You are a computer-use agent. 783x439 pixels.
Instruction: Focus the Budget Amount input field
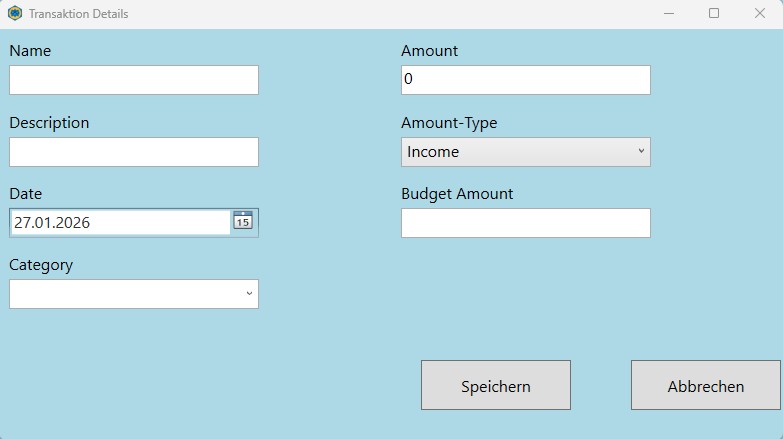[526, 223]
